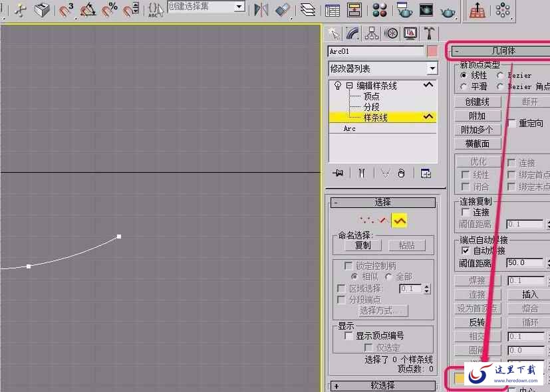Open the Motion panel wheel icon
The image size is (550, 392).
[392, 33]
